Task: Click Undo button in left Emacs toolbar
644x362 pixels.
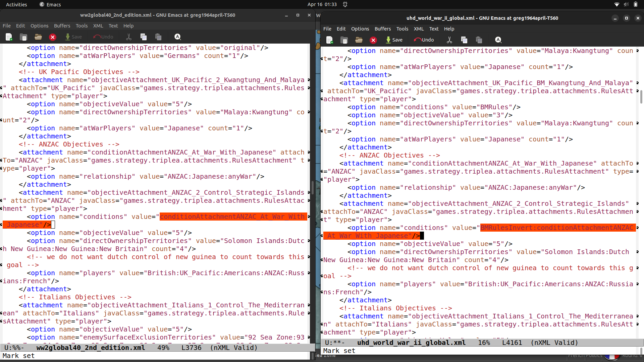Action: click(103, 37)
